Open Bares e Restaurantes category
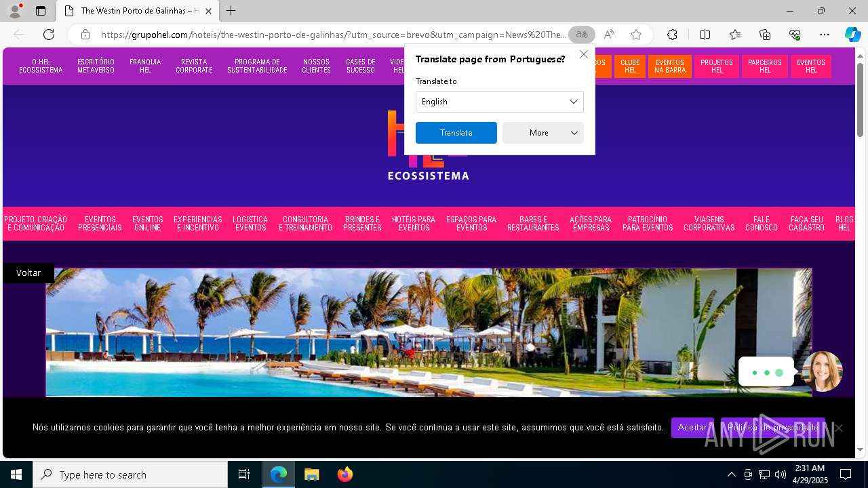Image resolution: width=868 pixels, height=488 pixels. (x=533, y=224)
